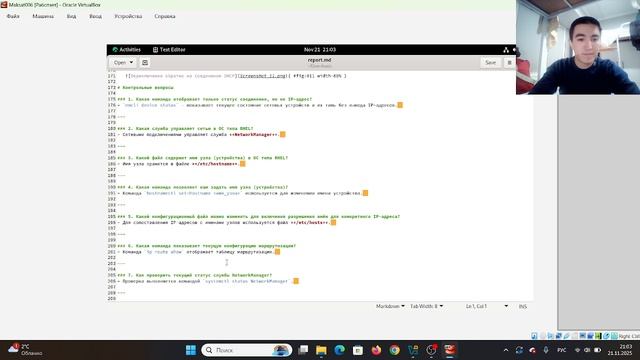Image resolution: width=640 pixels, height=360 pixels.
Task: Open the Text Editor application menu
Action: coord(169,50)
